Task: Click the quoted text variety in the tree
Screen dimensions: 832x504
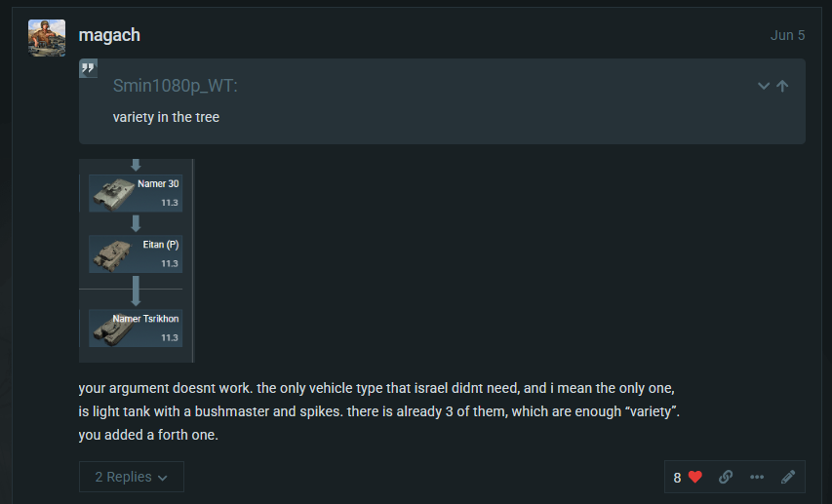Action: tap(166, 117)
